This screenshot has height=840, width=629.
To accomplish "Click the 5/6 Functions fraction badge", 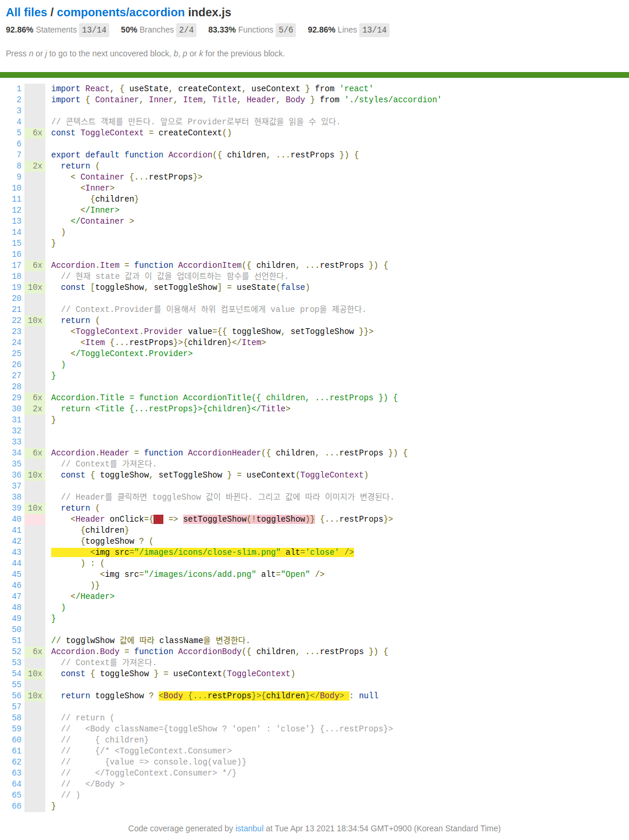I will (x=285, y=30).
